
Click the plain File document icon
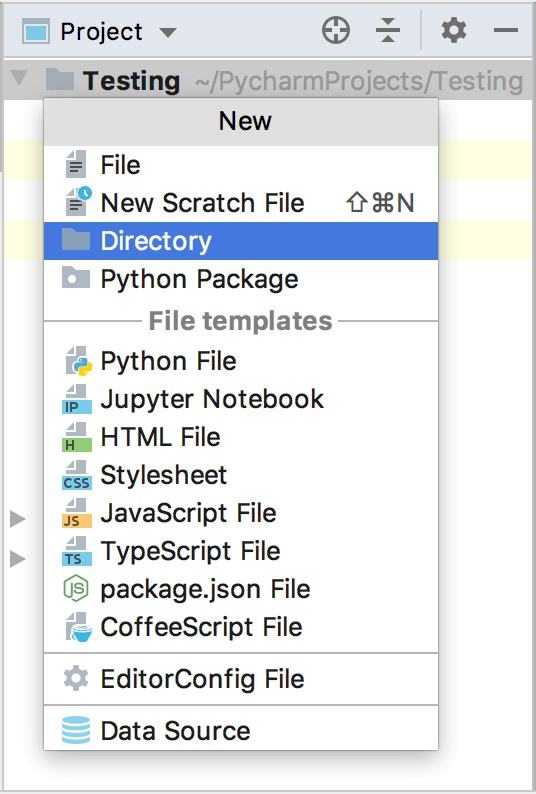(x=76, y=164)
